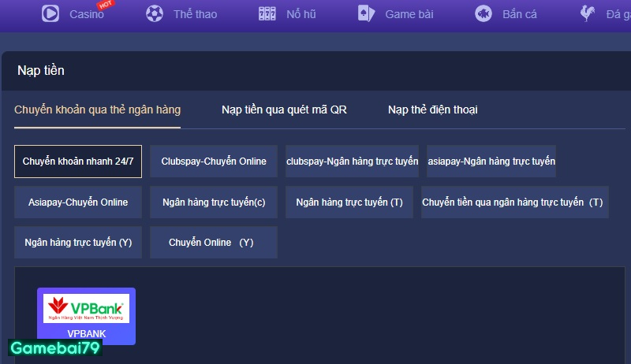The width and height of the screenshot is (631, 364).
Task: Choose asiapay-Ngân hàng trực tuyến method
Action: click(491, 161)
